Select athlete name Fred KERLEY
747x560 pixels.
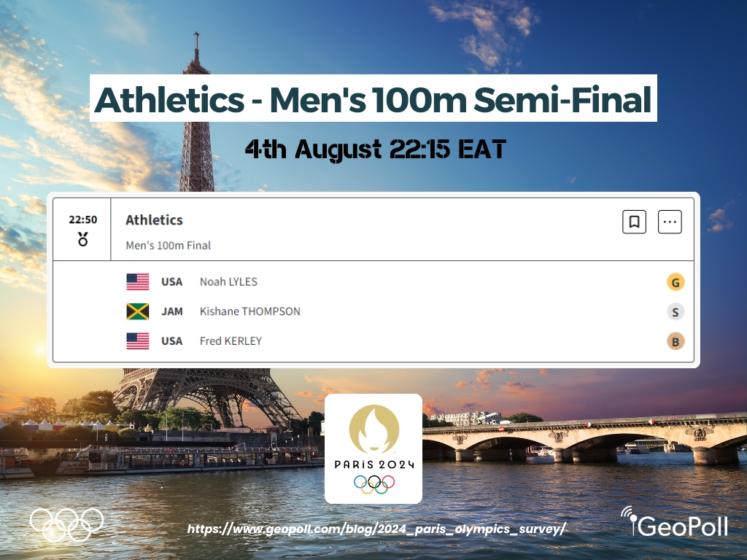231,341
